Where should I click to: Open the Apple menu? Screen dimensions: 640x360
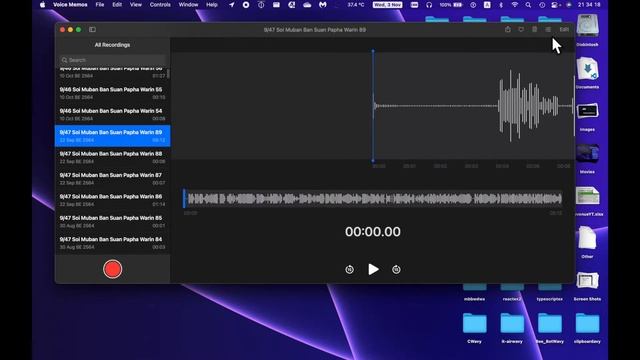(42, 5)
